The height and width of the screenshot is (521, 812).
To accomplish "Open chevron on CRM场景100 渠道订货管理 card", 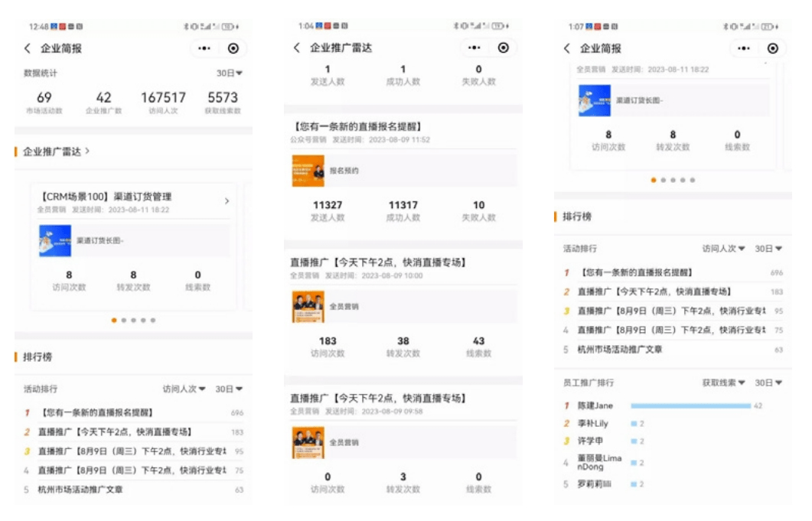I will coord(227,201).
